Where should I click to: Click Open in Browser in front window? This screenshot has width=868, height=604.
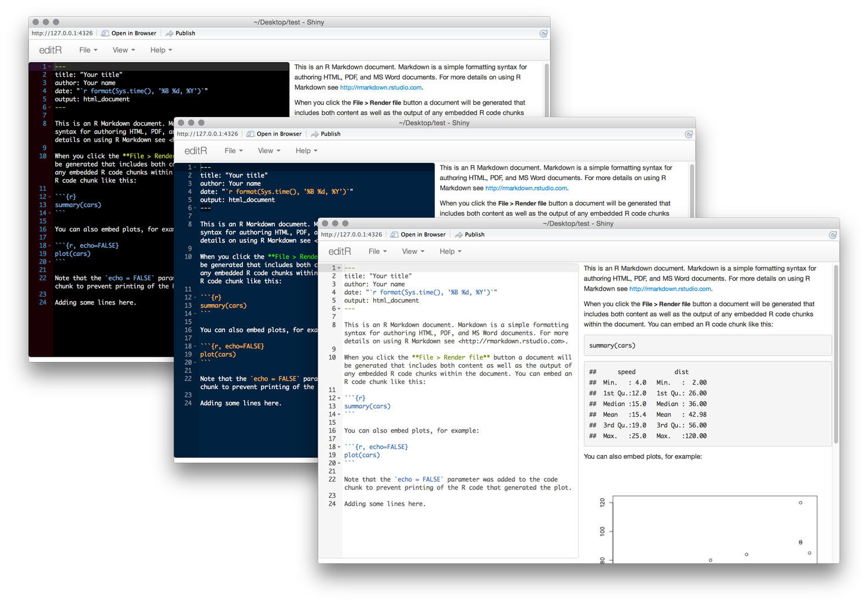[x=418, y=235]
